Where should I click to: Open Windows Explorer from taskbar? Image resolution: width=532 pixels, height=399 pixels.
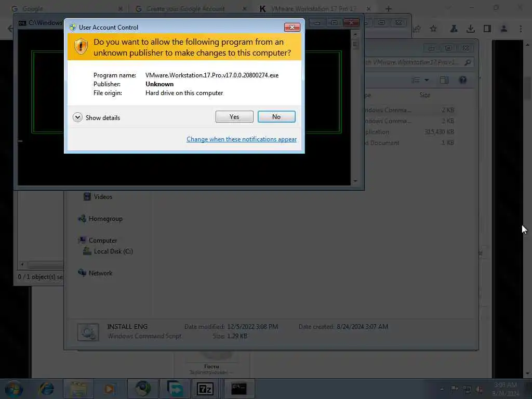pos(78,389)
